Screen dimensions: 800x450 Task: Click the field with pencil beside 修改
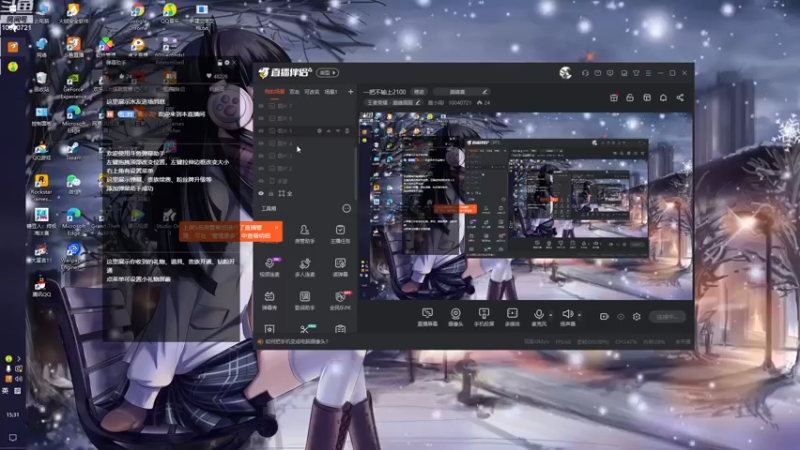coord(461,92)
